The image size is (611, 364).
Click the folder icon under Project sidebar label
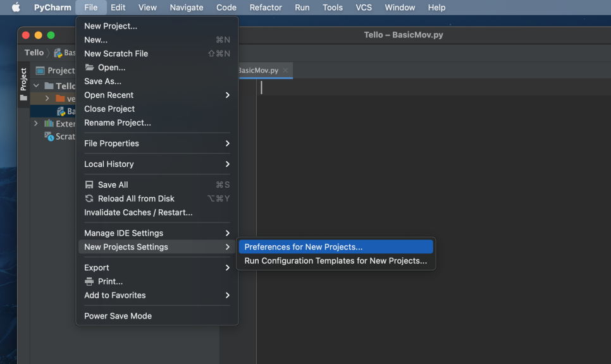(x=23, y=98)
